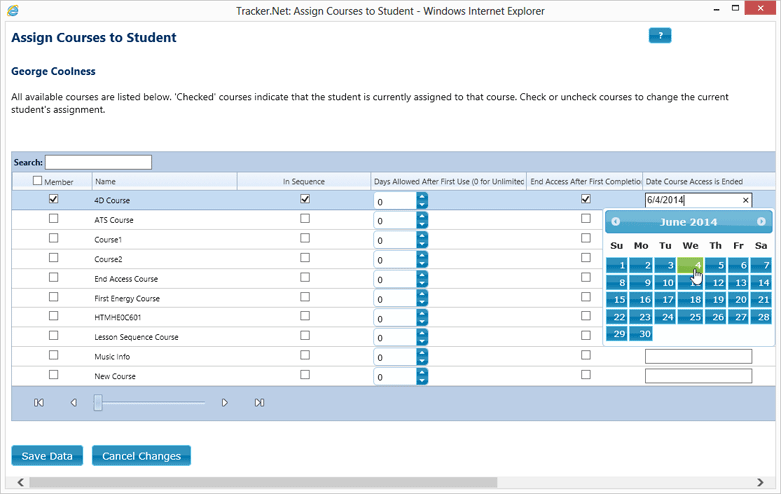Viewport: 781px width, 494px height.
Task: Pick June 30 in the calendar
Action: (x=641, y=334)
